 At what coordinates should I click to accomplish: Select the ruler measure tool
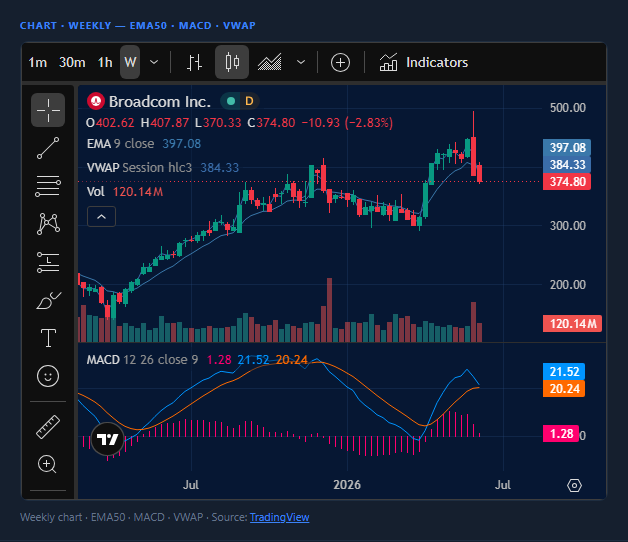(48, 427)
